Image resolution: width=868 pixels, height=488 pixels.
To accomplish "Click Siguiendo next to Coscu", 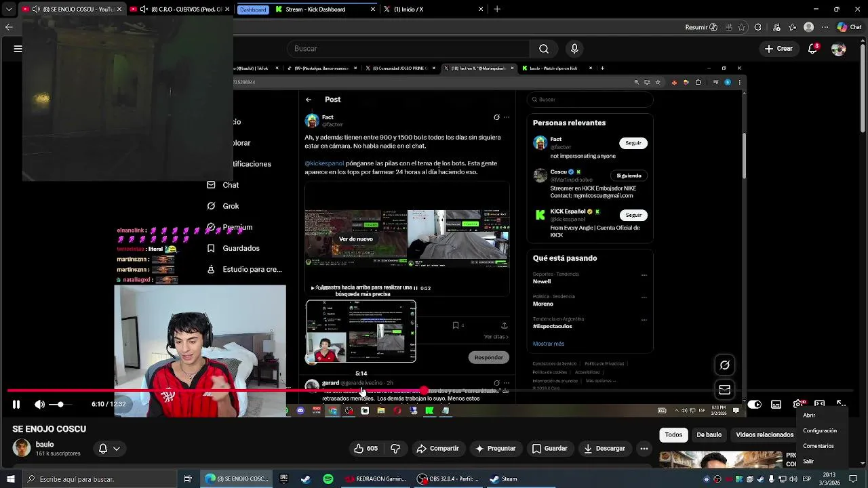I will coord(629,176).
